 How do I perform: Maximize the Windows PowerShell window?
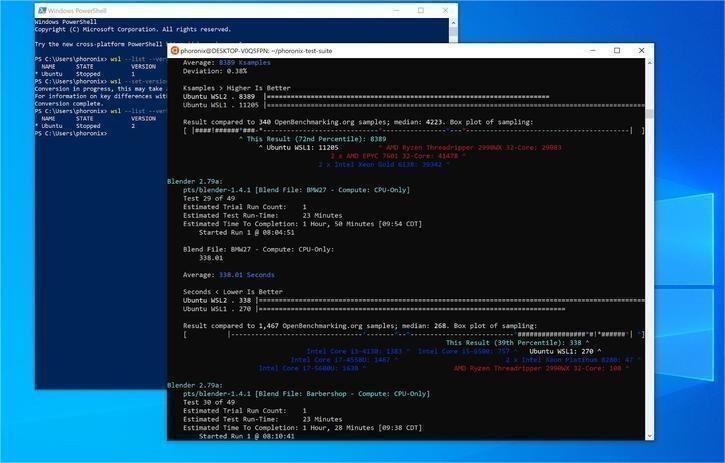coord(421,10)
